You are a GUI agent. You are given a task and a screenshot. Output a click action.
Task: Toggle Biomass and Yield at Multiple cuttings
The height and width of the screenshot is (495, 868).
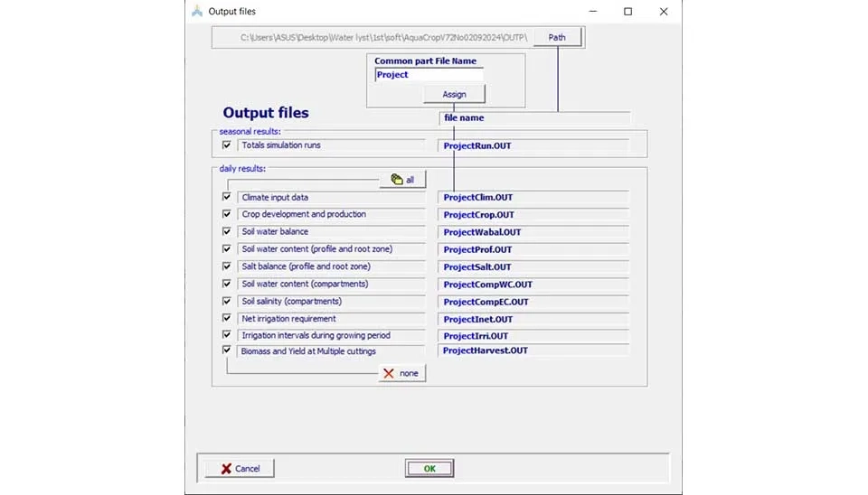[x=227, y=350]
